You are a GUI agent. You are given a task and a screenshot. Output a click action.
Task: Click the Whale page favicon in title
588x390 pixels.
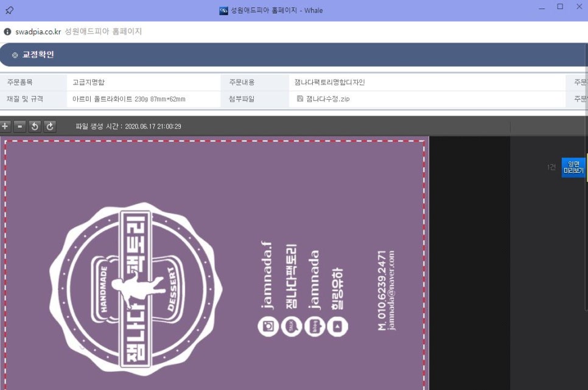coord(223,10)
